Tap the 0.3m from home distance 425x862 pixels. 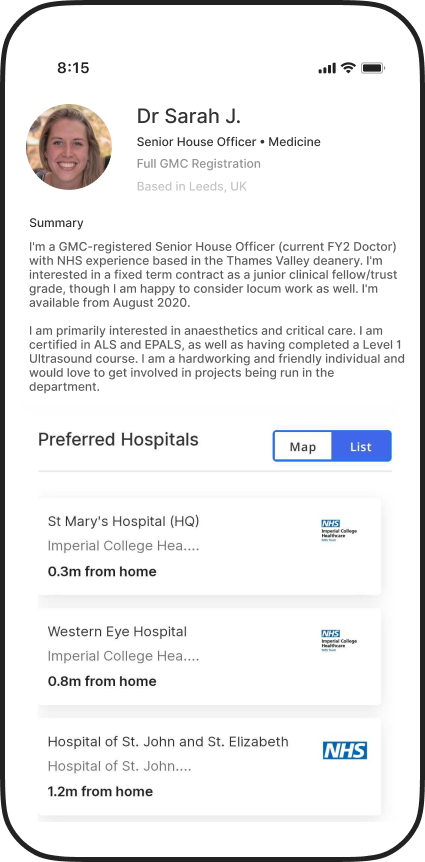pyautogui.click(x=102, y=571)
